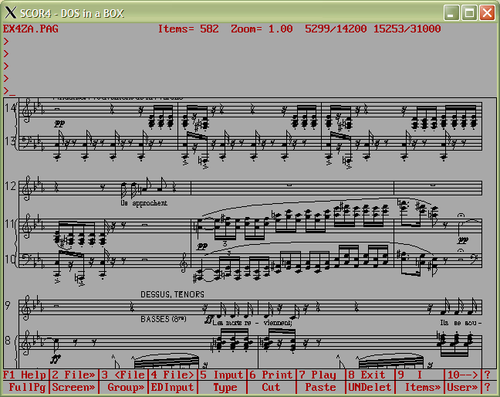Click the F1 Help function key

coord(25,375)
